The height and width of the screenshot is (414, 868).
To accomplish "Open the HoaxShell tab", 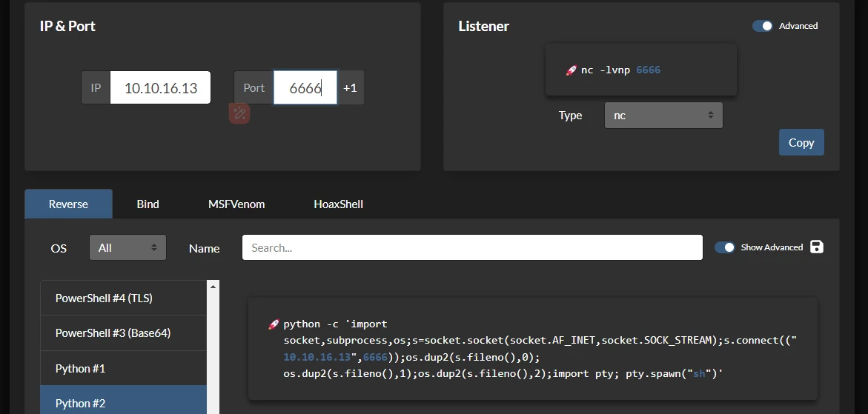I will 338,204.
